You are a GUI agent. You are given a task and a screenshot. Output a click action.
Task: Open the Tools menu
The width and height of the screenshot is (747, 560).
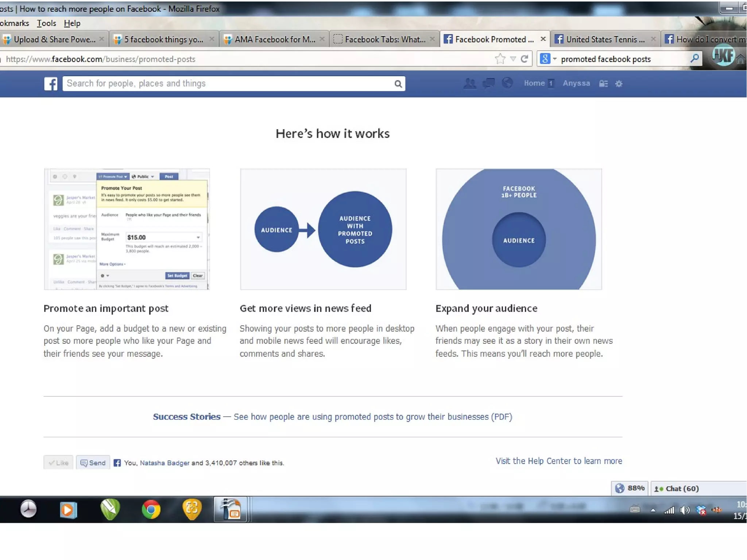46,23
